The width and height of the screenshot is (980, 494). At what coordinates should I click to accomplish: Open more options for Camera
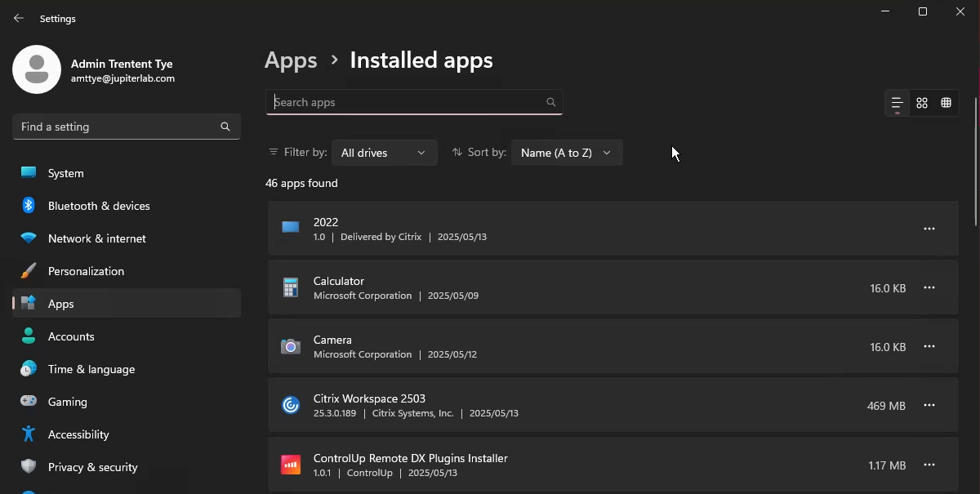pyautogui.click(x=929, y=346)
